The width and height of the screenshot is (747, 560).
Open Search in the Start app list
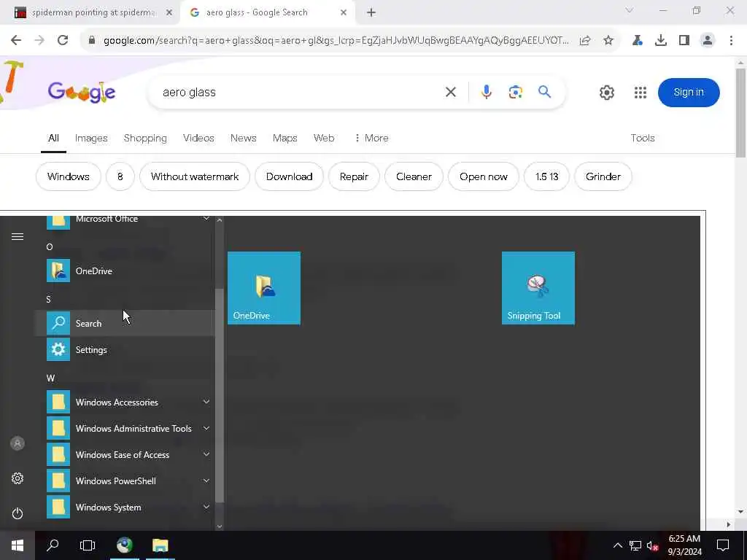[x=125, y=323]
